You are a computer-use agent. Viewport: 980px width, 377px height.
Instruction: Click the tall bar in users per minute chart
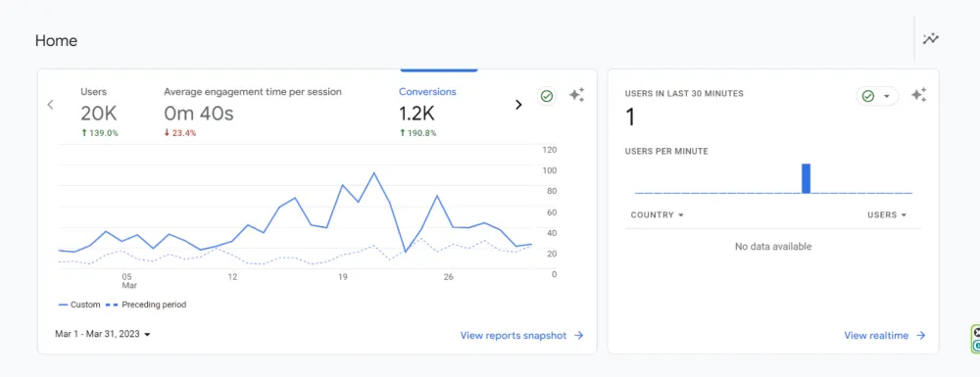[807, 178]
